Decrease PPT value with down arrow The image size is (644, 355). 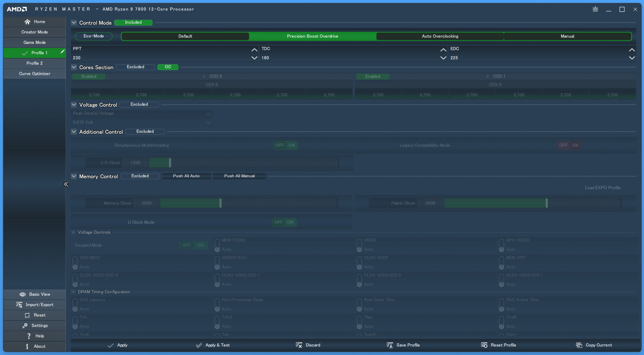point(254,58)
